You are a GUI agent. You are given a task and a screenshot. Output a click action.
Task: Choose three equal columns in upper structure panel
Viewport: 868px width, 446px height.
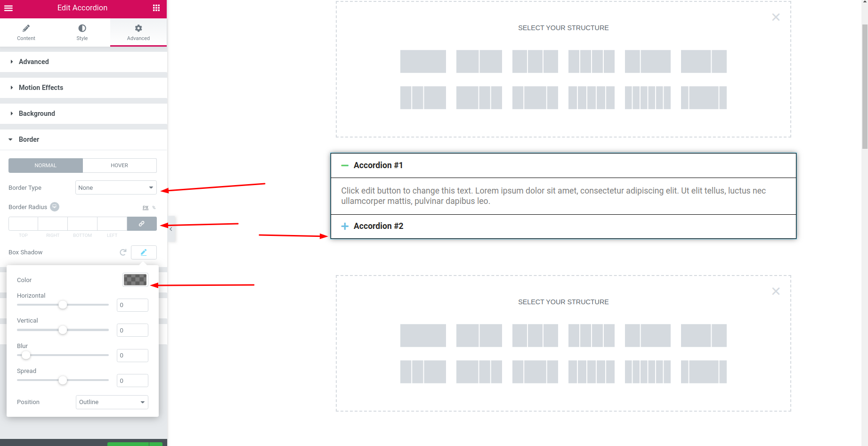click(x=535, y=62)
